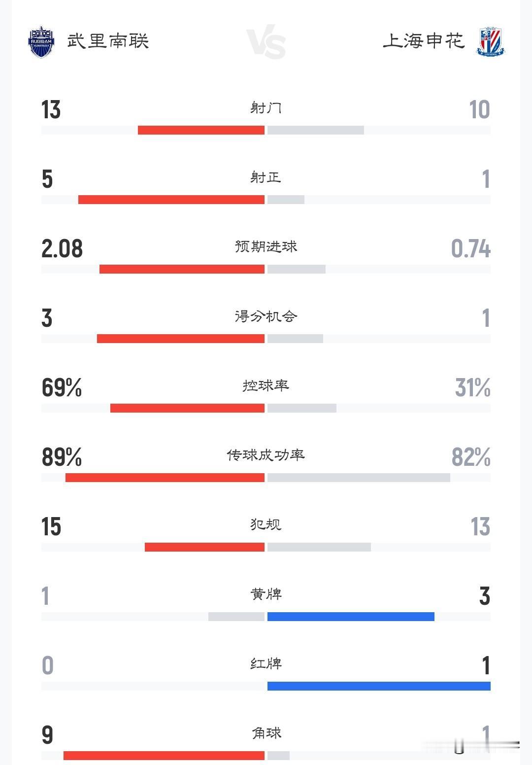Select the 上海申花 team name
Viewport: 532px width, 765px height.
click(x=424, y=41)
